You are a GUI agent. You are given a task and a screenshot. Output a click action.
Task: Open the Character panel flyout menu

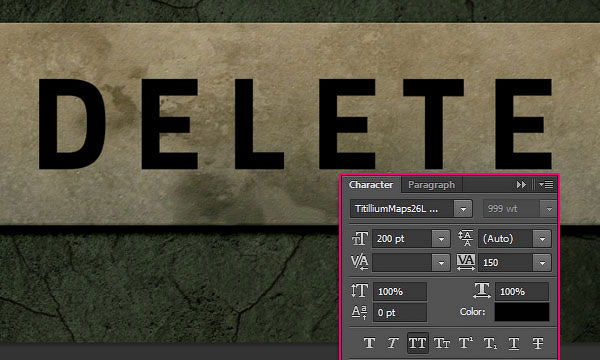coord(546,185)
